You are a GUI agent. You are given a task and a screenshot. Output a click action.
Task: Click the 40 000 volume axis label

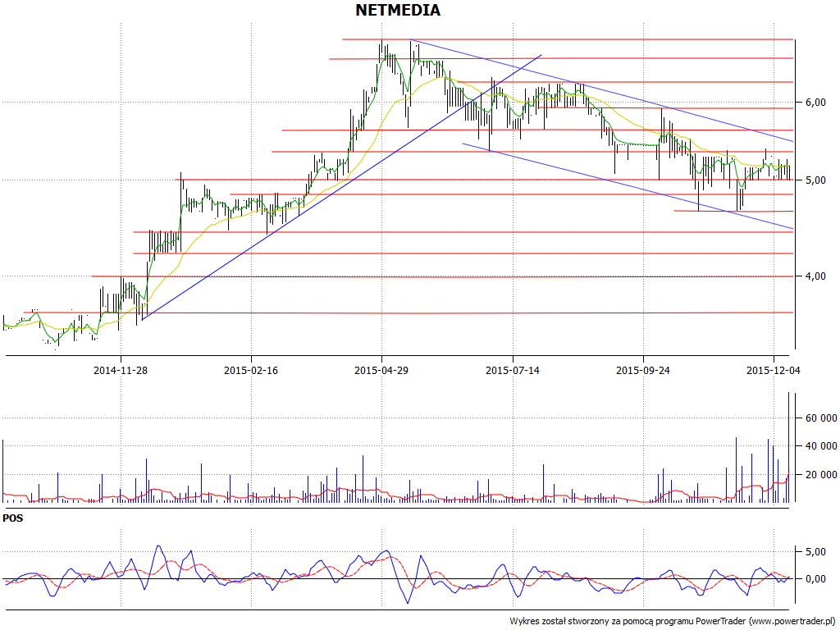click(x=821, y=446)
